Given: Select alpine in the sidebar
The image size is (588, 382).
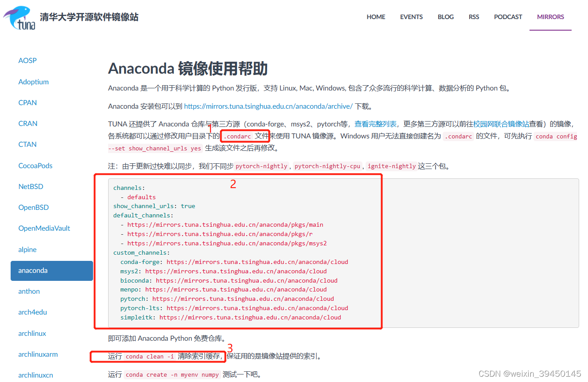Looking at the screenshot, I should tap(27, 249).
